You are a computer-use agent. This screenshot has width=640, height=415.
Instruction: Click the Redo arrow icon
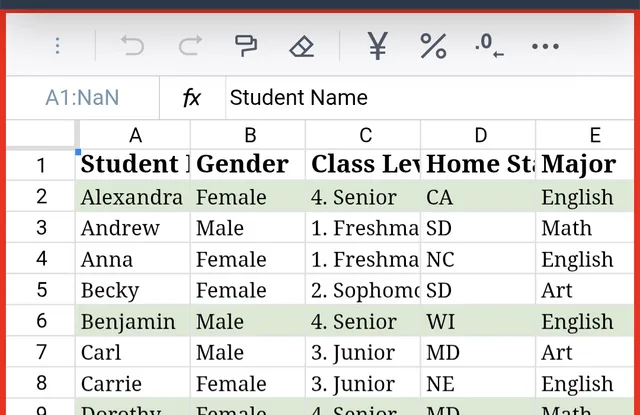pyautogui.click(x=190, y=46)
